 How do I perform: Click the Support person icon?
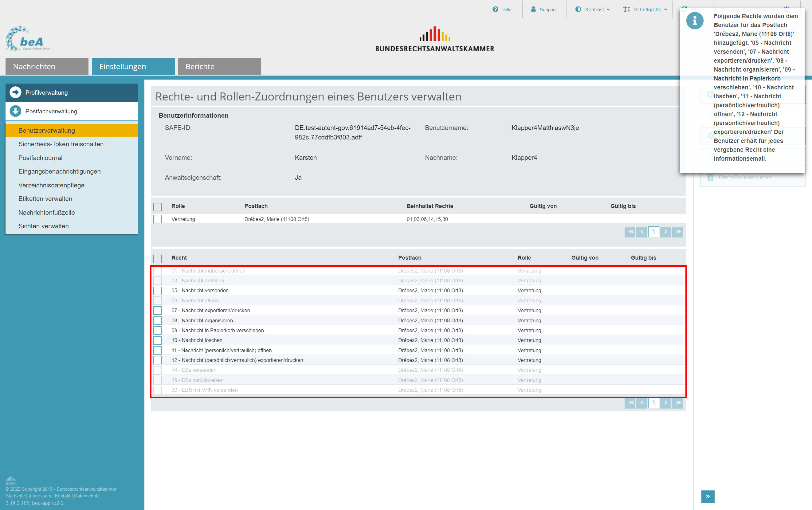(x=533, y=9)
